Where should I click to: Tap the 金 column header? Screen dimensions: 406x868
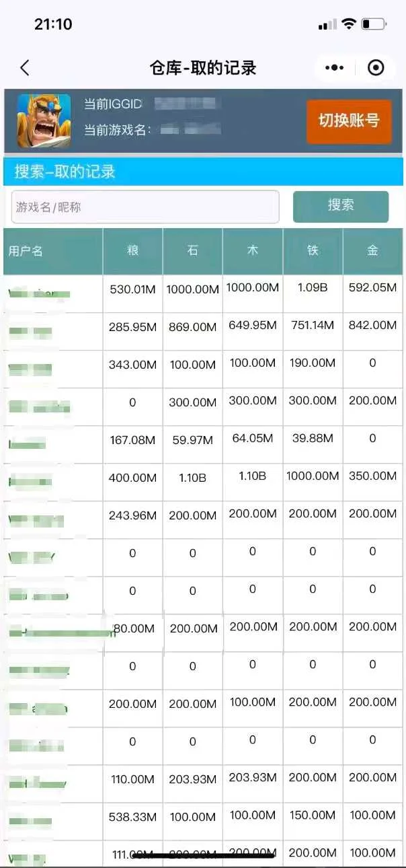[x=372, y=251]
